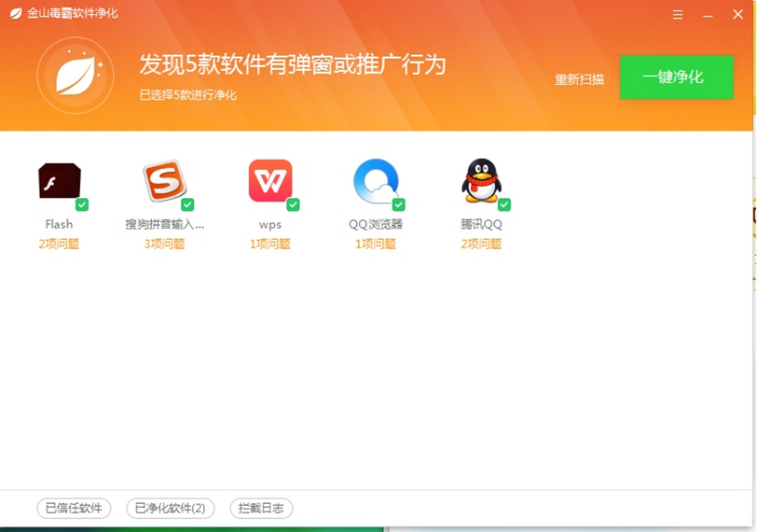
Task: View the 拦截日志 log
Action: (261, 508)
